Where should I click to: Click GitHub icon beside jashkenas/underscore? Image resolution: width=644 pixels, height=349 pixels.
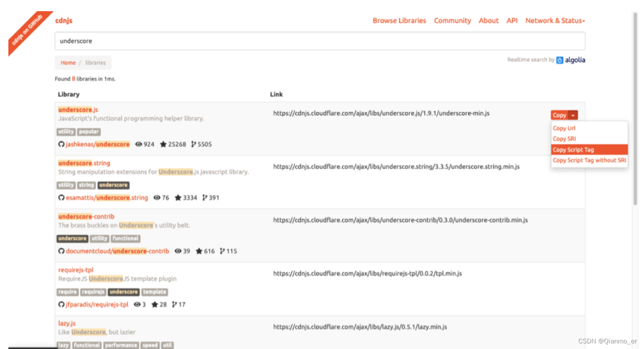tap(61, 144)
